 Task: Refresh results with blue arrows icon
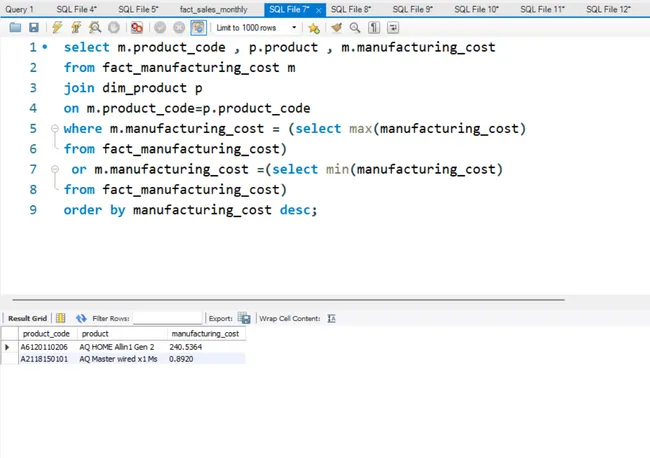click(x=81, y=318)
